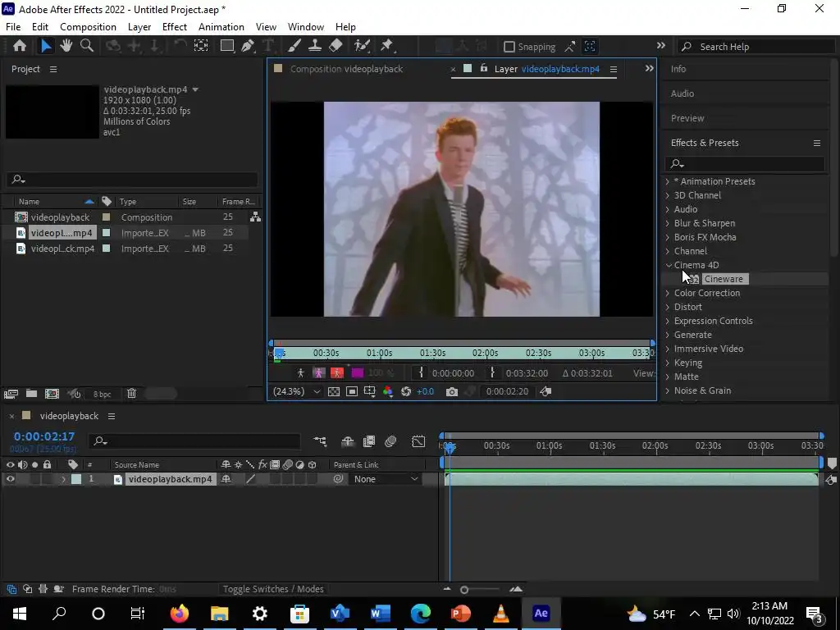Create a new folder in Project panel
Viewport: 840px width, 630px height.
tap(32, 394)
